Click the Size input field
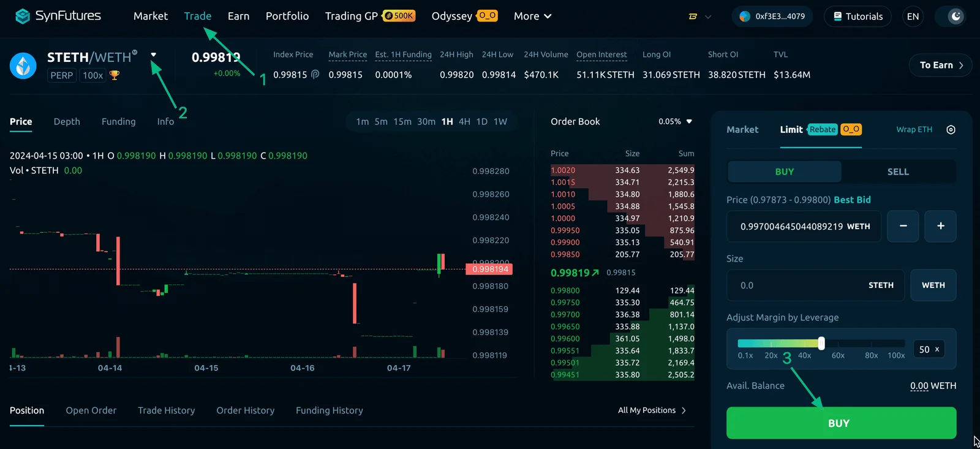The width and height of the screenshot is (980, 449). [815, 285]
